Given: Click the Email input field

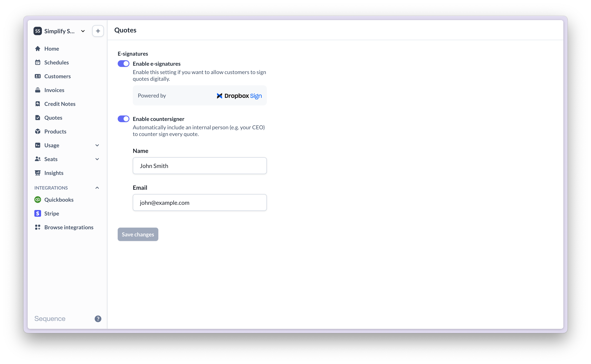Looking at the screenshot, I should 200,203.
